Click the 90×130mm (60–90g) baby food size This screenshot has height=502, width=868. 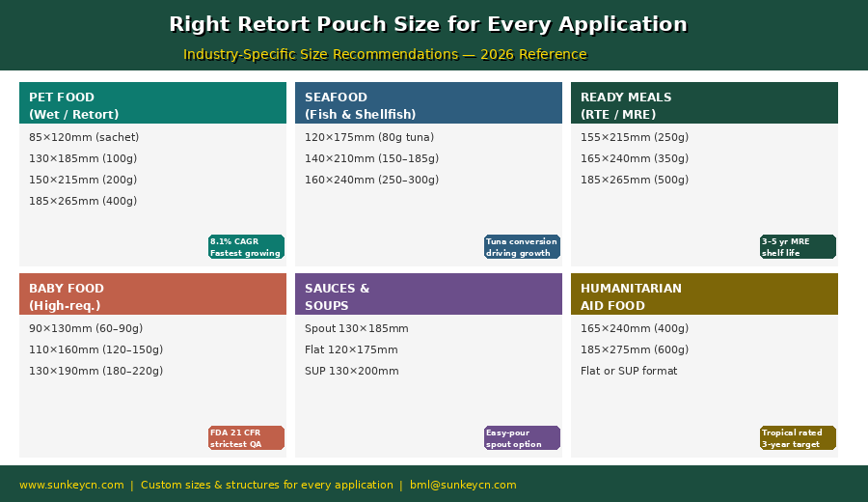[x=86, y=328]
